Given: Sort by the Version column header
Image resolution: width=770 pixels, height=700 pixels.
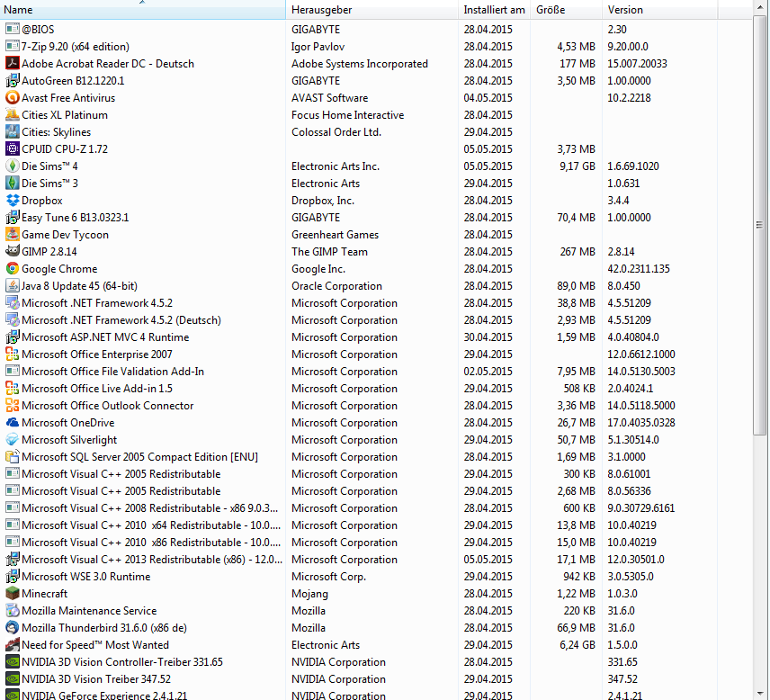Looking at the screenshot, I should point(660,10).
